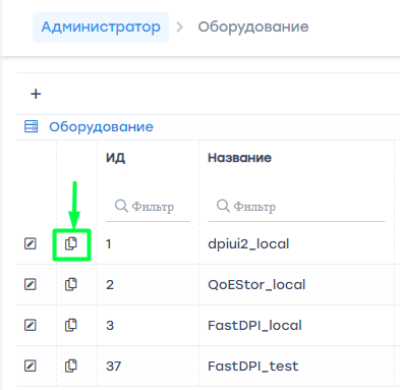The image size is (400, 390).
Task: Open edit icon for dpiui2_local row
Action: [30, 244]
